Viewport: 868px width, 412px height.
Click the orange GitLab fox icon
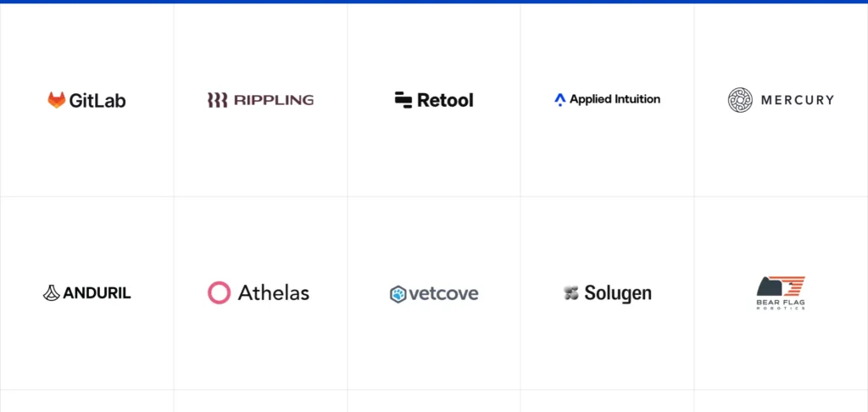tap(56, 100)
